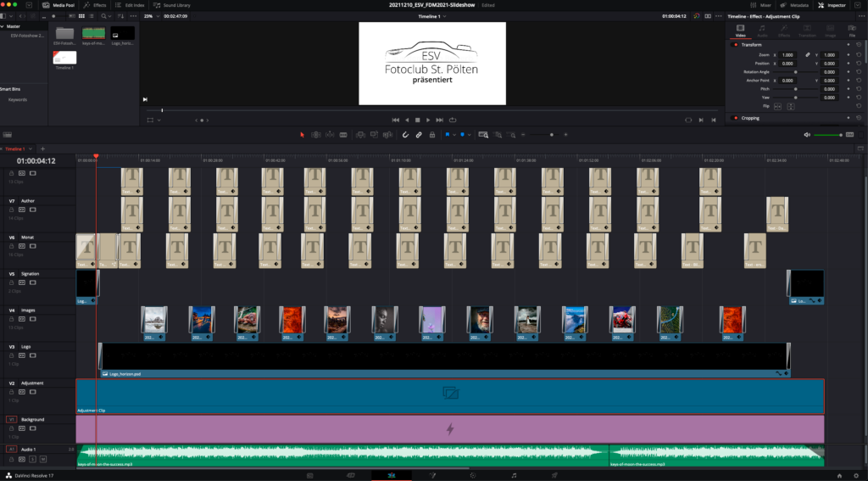Click the DIM audio button

(849, 135)
